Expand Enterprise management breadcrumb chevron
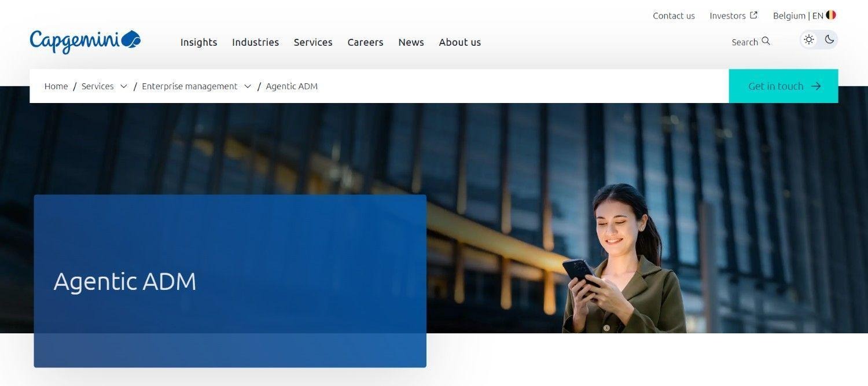The height and width of the screenshot is (386, 868). point(247,86)
